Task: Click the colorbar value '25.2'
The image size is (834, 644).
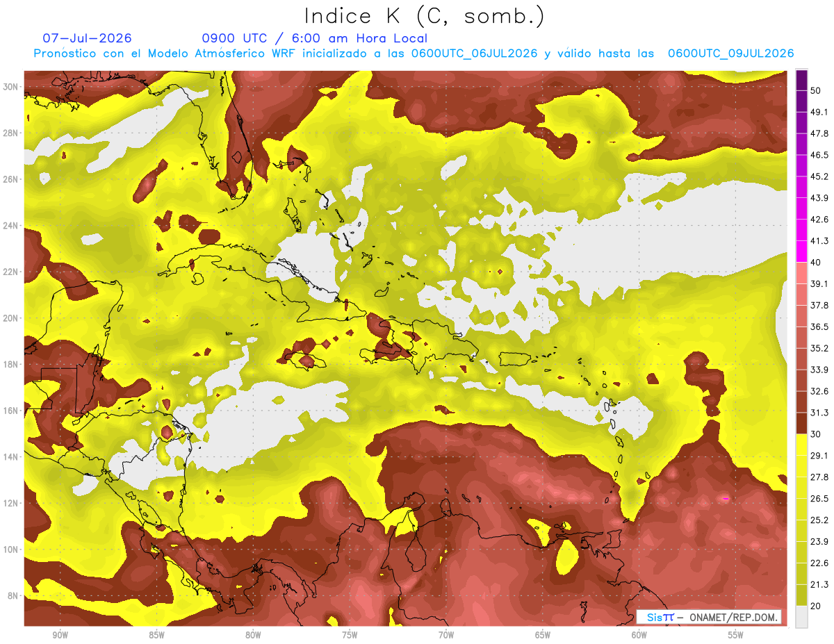Action: tap(820, 520)
